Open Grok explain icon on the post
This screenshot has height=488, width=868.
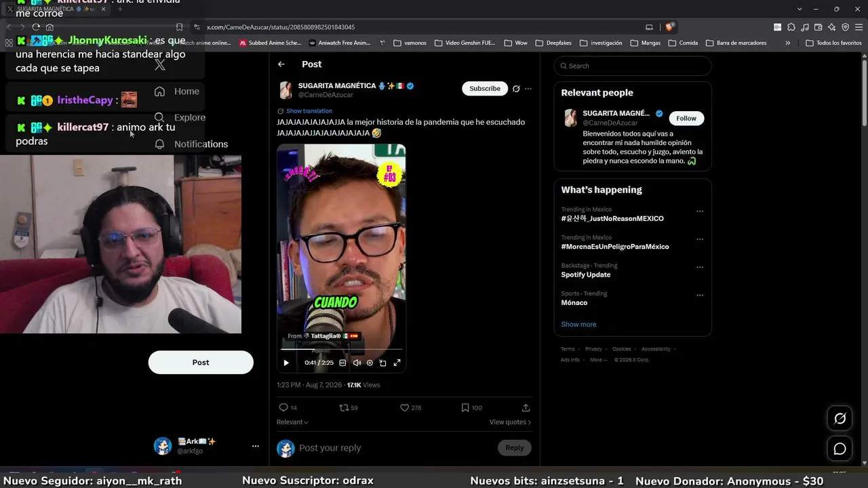tap(516, 88)
